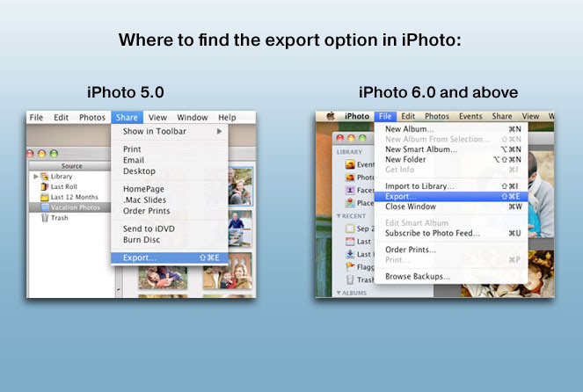Choose New Smart Album... in File menu

pos(451,149)
